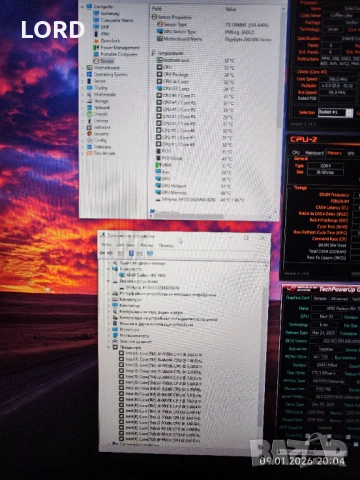Click the GPU-Z Name field showing AMD Radeon
This screenshot has height=480, width=360.
[335, 308]
